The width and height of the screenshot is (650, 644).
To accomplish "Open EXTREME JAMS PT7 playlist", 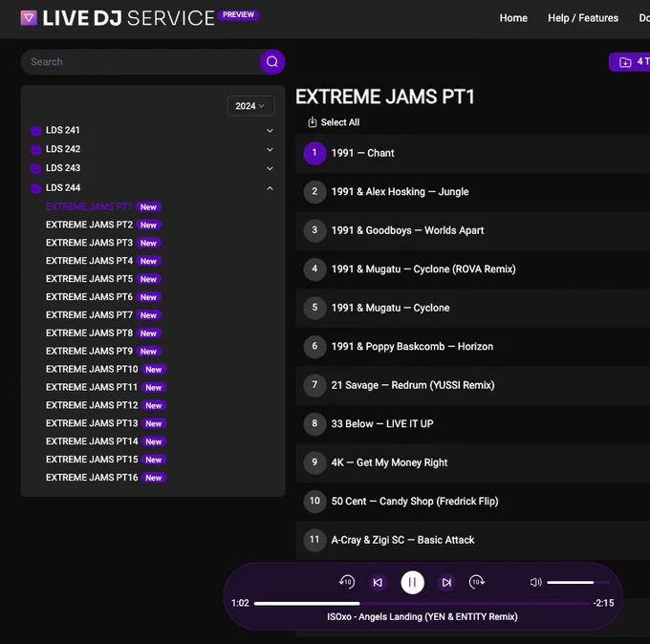I will click(x=89, y=315).
